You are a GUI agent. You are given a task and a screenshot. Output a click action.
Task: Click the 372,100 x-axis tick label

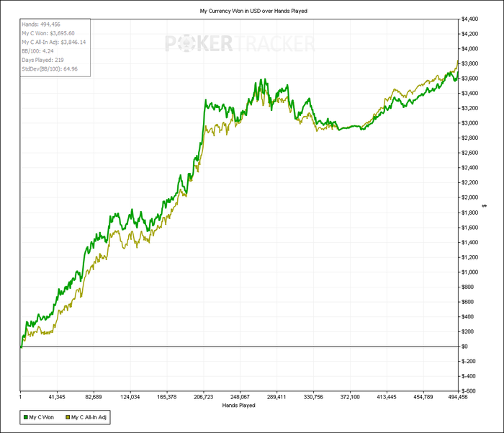click(x=350, y=397)
